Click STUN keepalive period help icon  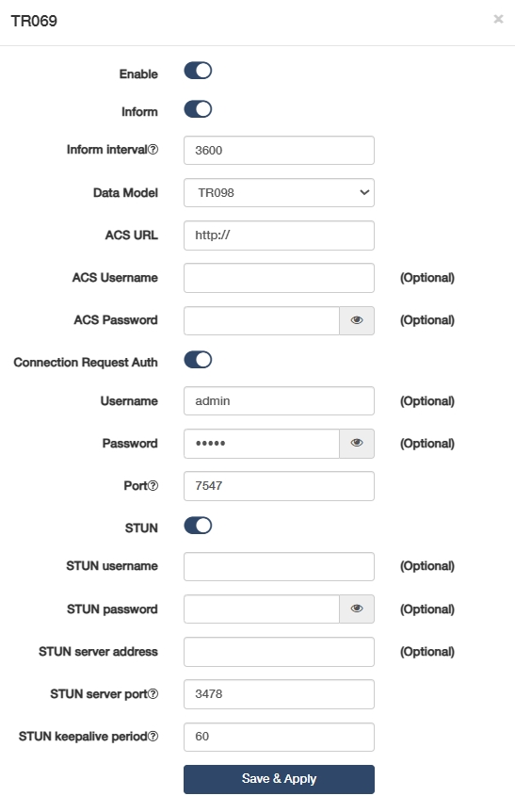pyautogui.click(x=153, y=736)
